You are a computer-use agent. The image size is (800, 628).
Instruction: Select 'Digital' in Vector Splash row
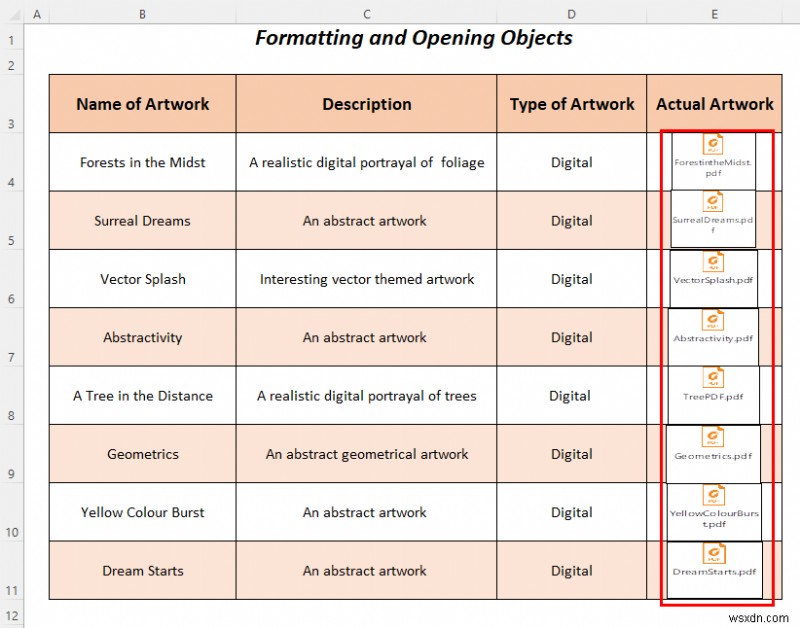click(x=571, y=279)
